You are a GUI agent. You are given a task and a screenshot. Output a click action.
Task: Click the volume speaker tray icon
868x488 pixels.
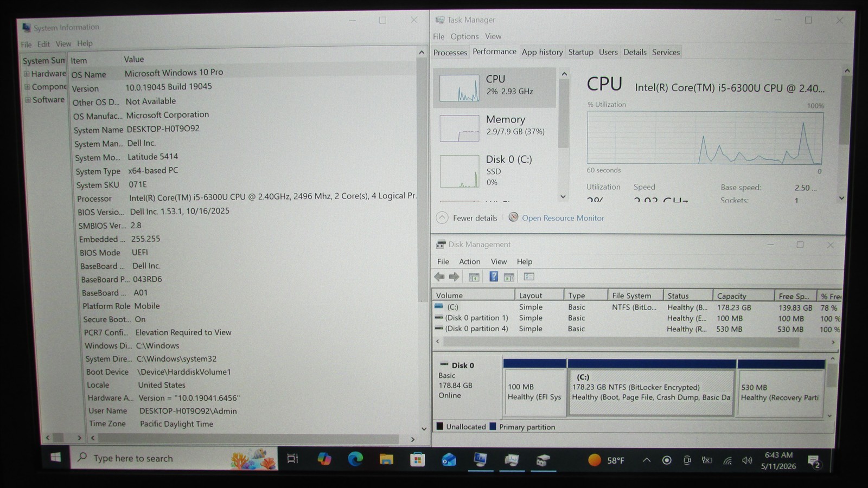pos(747,461)
